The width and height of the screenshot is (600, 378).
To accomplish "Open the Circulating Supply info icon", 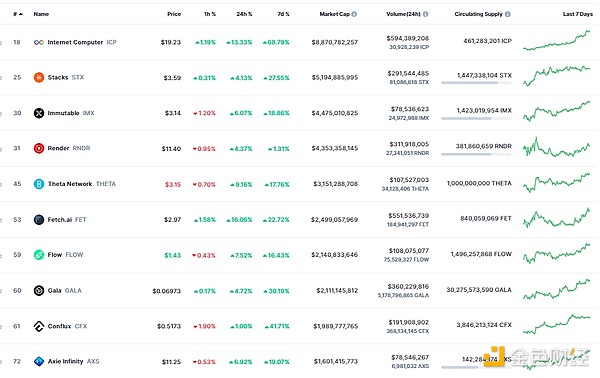I will coord(508,14).
